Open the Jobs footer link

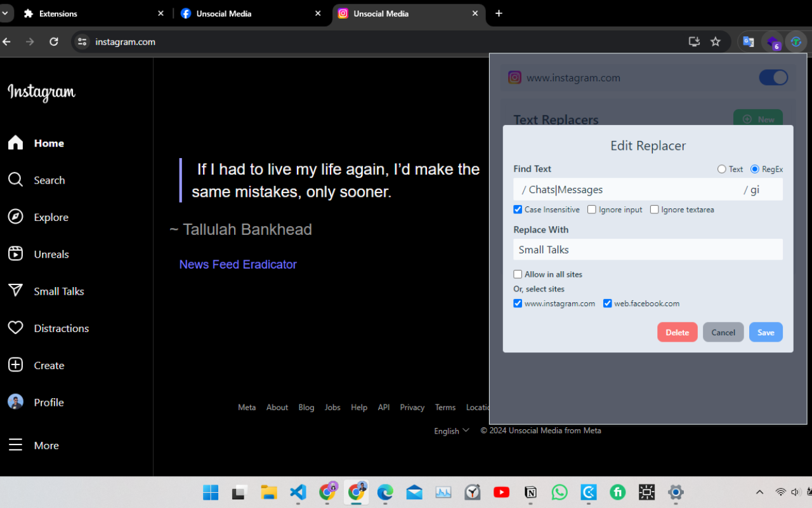(x=332, y=408)
